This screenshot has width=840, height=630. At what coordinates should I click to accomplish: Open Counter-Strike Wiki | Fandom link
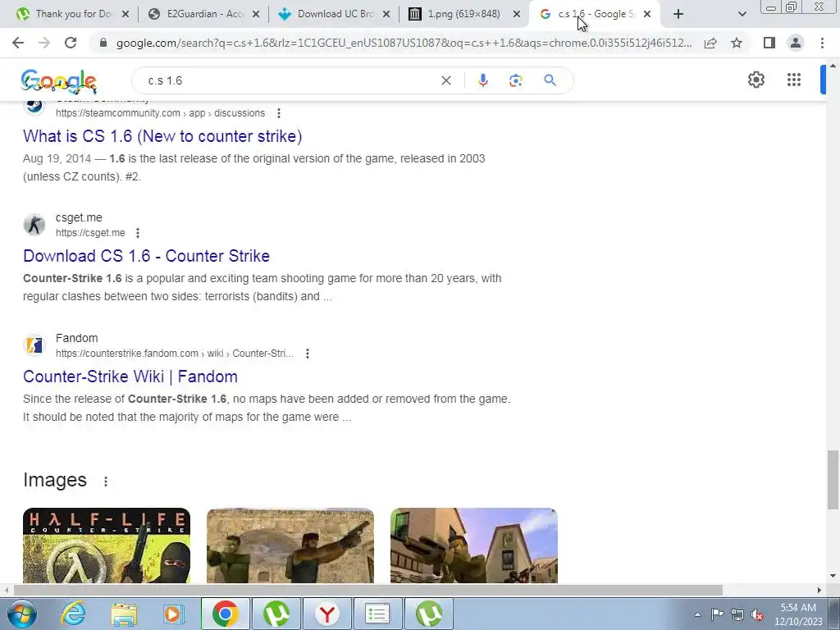[x=130, y=377]
